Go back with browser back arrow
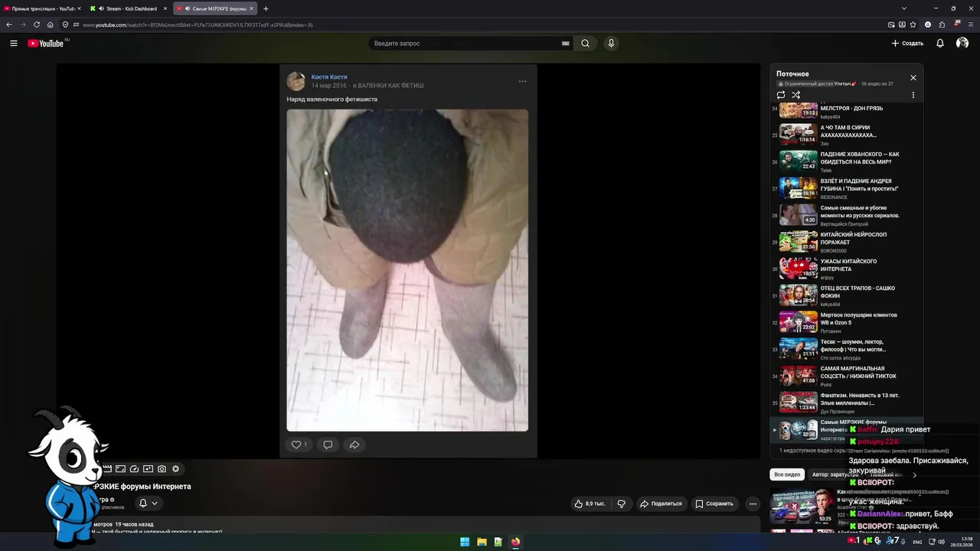The width and height of the screenshot is (980, 551). coord(9,24)
